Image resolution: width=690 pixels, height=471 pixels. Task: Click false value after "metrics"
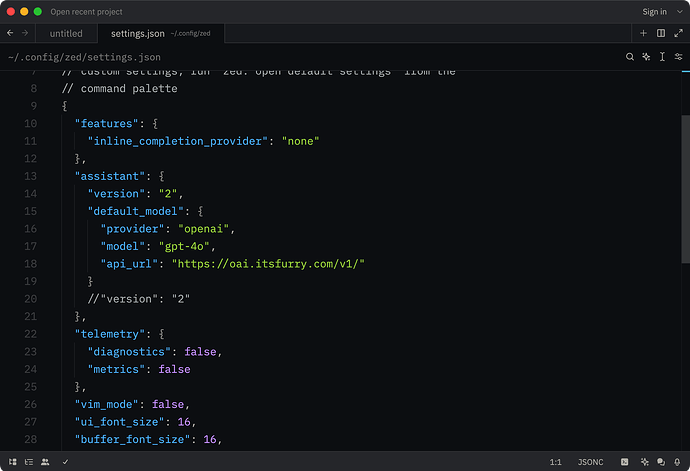tap(174, 369)
